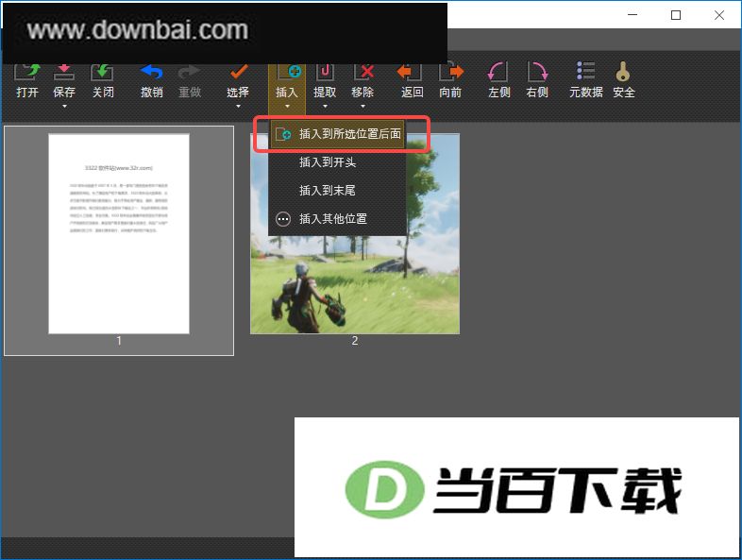Screen dimensions: 742x560
Task: Expand dropdown arrow under 移除
Action: pyautogui.click(x=363, y=107)
